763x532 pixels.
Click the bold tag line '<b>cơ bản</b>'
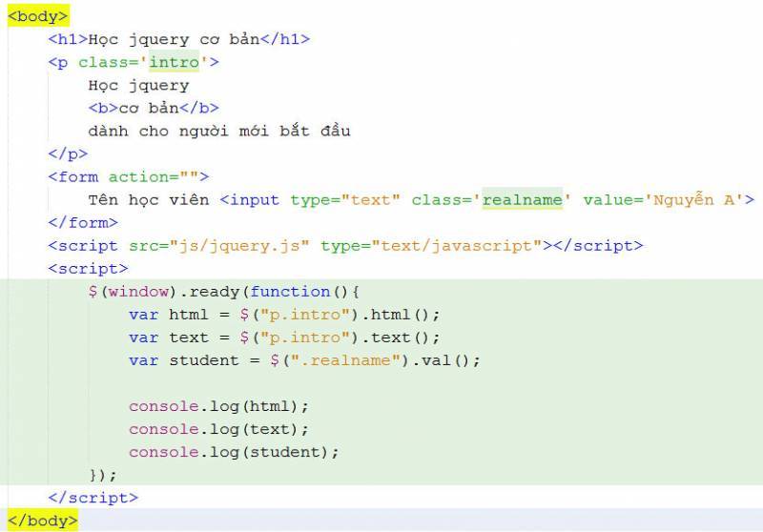click(x=154, y=108)
